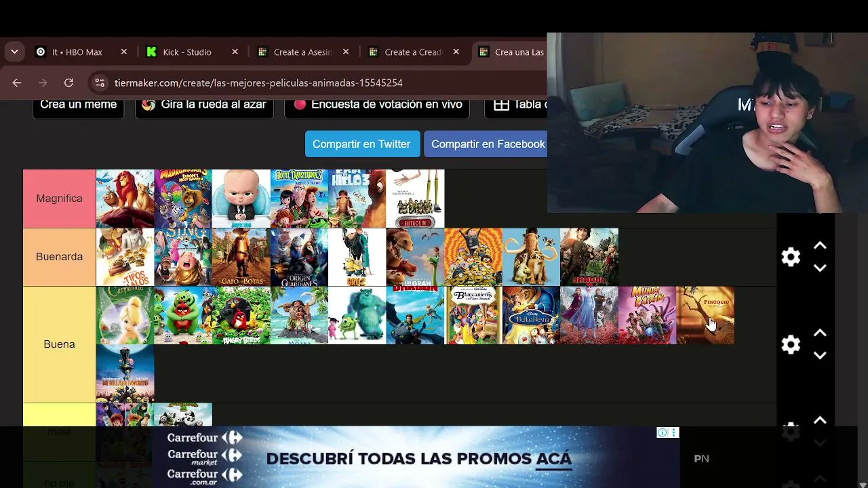This screenshot has width=868, height=488.
Task: Close the It • HBO Max tab
Action: click(x=123, y=52)
